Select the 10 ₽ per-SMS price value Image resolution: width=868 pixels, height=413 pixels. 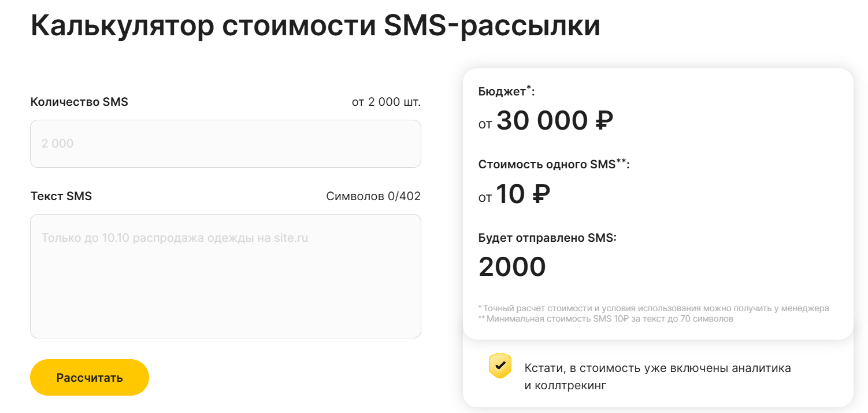tap(522, 194)
